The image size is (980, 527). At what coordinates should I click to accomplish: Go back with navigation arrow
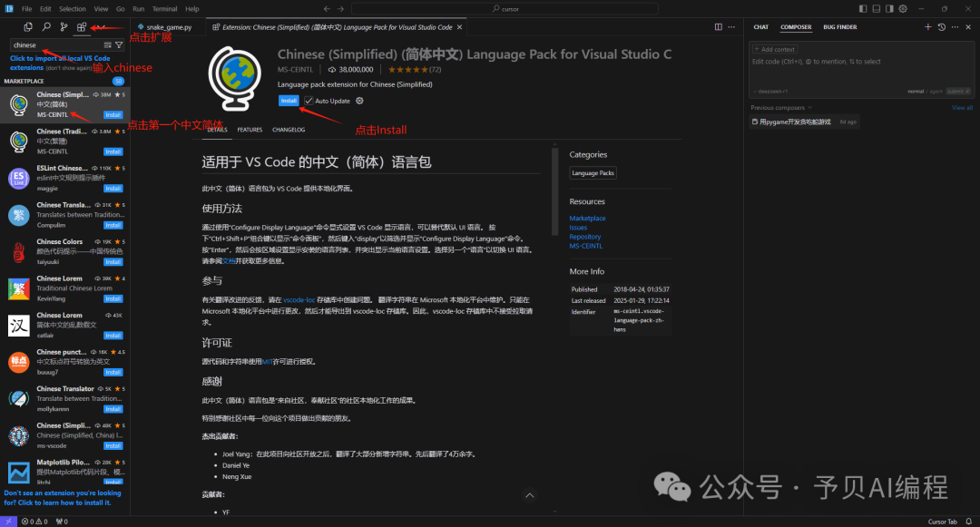click(x=327, y=9)
